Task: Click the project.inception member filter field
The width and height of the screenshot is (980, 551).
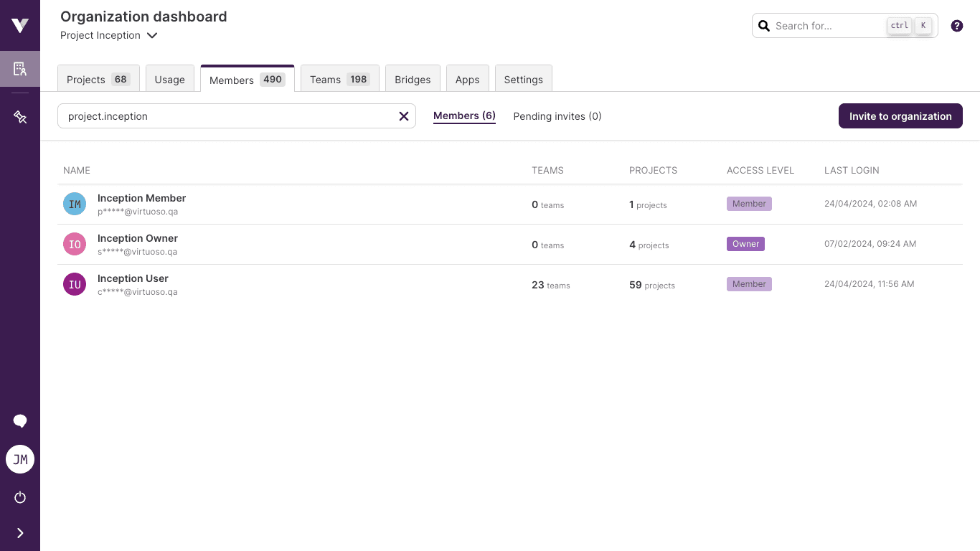Action: pos(226,116)
